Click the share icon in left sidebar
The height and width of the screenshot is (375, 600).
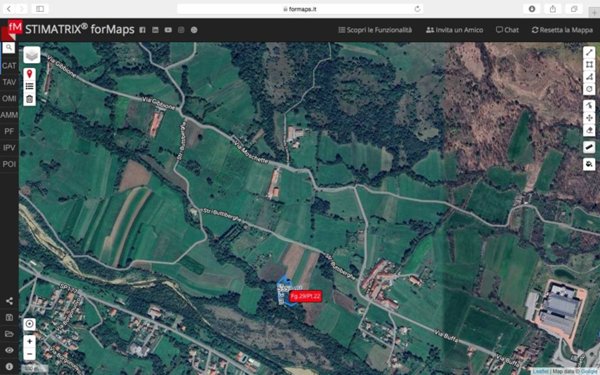9,301
